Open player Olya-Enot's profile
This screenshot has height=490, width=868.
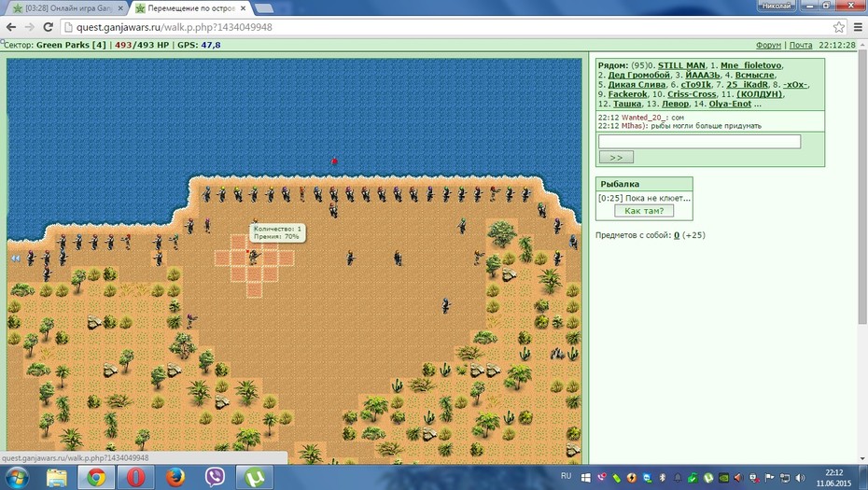click(730, 104)
